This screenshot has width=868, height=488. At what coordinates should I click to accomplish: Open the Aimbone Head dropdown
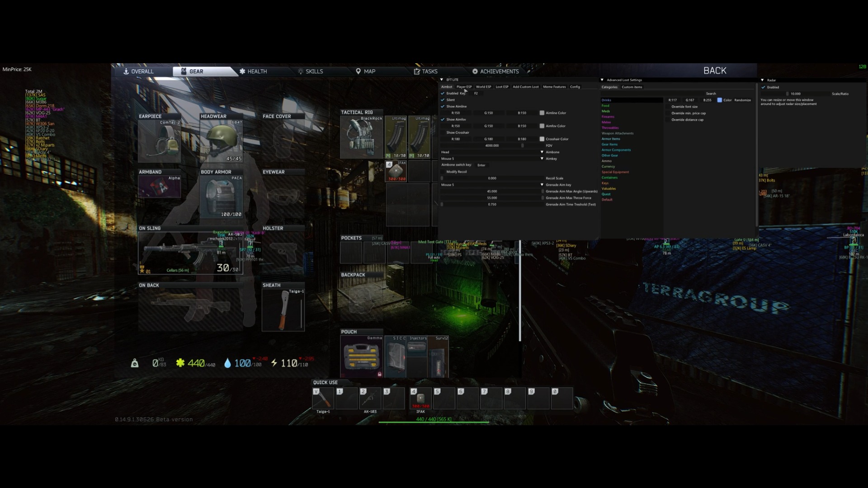[x=542, y=152]
